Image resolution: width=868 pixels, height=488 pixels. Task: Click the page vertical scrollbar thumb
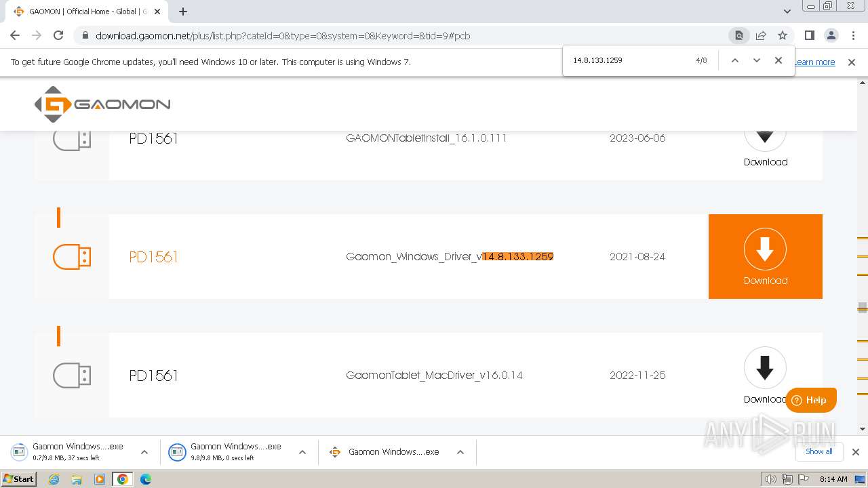863,307
